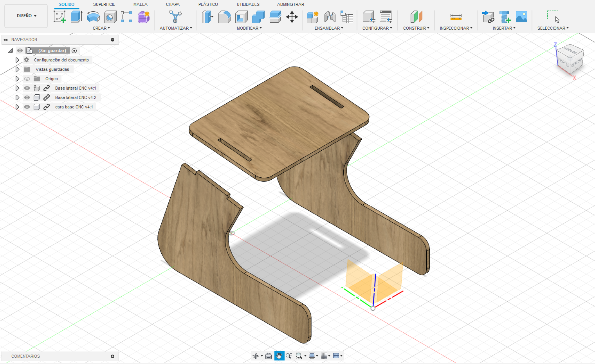Select the Move/Copy arrows tool
Viewport: 595px width, 364px height.
(x=292, y=17)
